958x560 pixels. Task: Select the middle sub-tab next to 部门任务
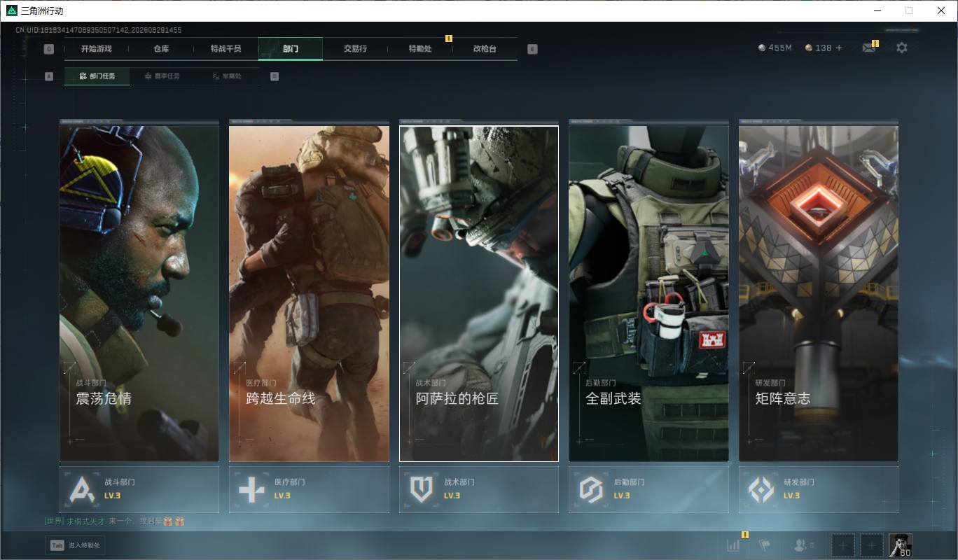(x=162, y=76)
